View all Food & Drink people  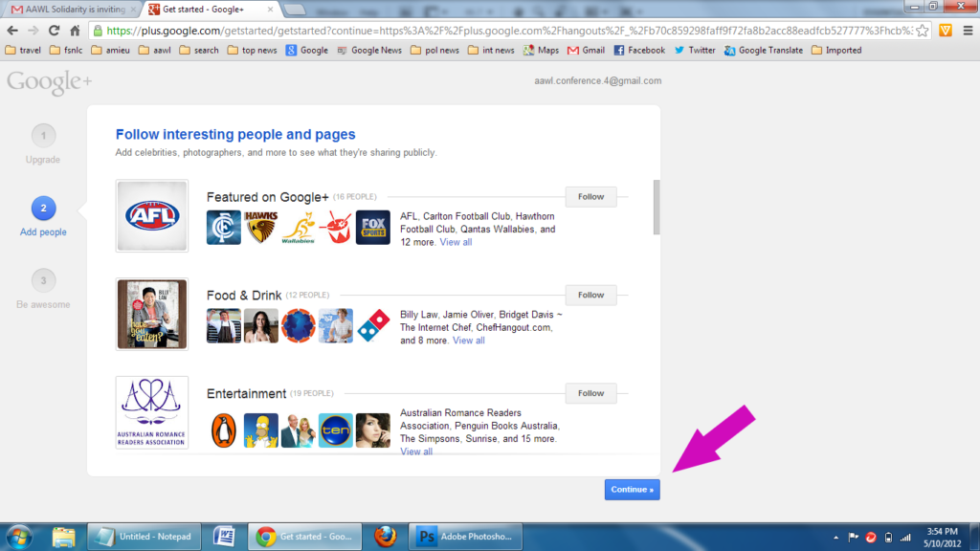469,341
